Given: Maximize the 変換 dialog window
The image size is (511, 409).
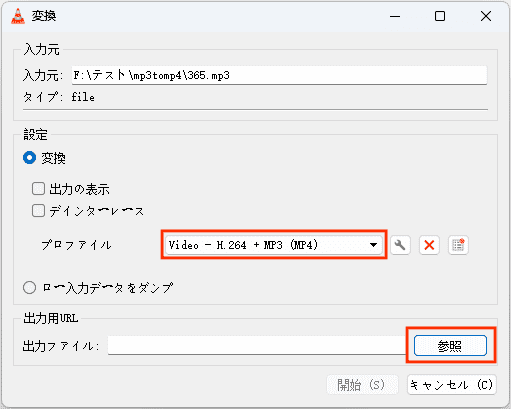Looking at the screenshot, I should [x=440, y=16].
